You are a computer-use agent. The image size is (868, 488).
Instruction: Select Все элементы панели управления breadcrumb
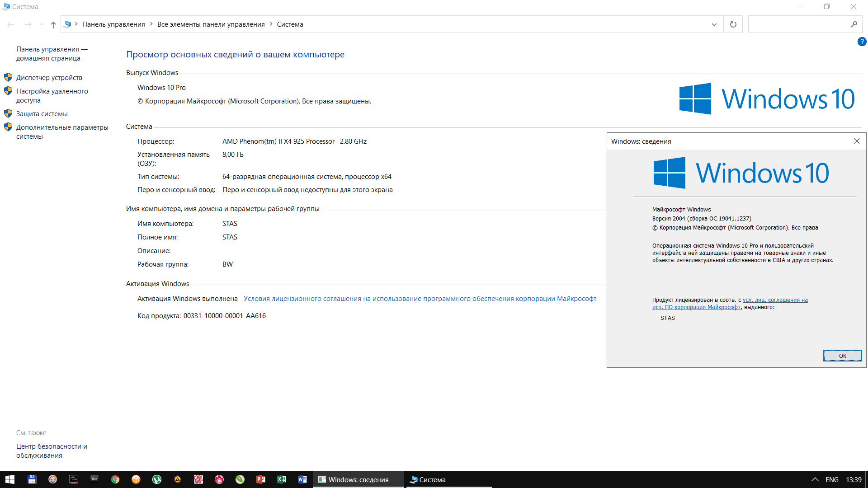pos(211,24)
